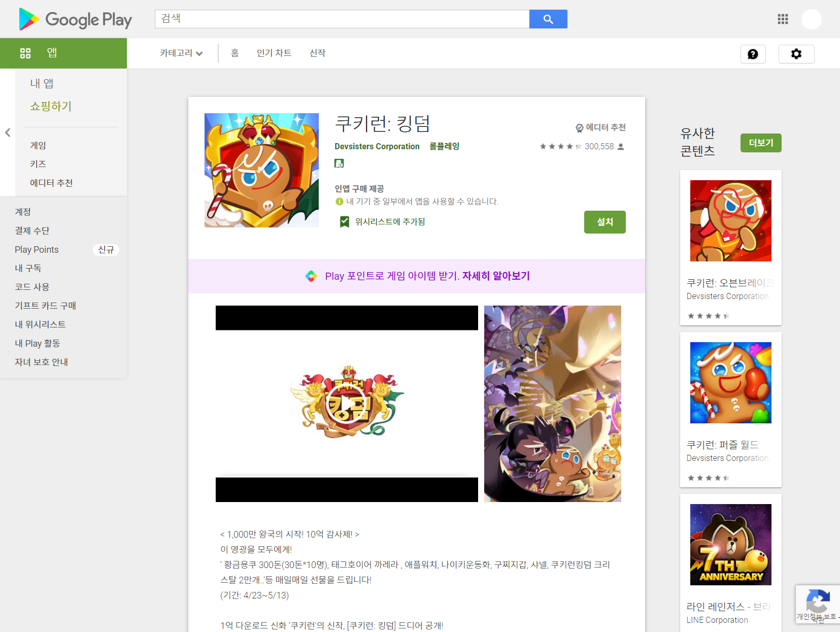The height and width of the screenshot is (632, 840).
Task: Open the 게임 category in sidebar
Action: point(38,146)
